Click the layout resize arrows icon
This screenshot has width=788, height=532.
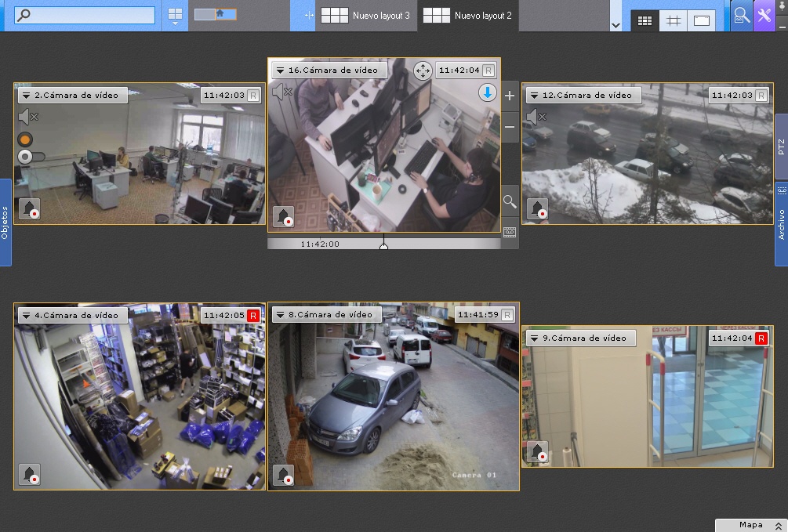(309, 16)
